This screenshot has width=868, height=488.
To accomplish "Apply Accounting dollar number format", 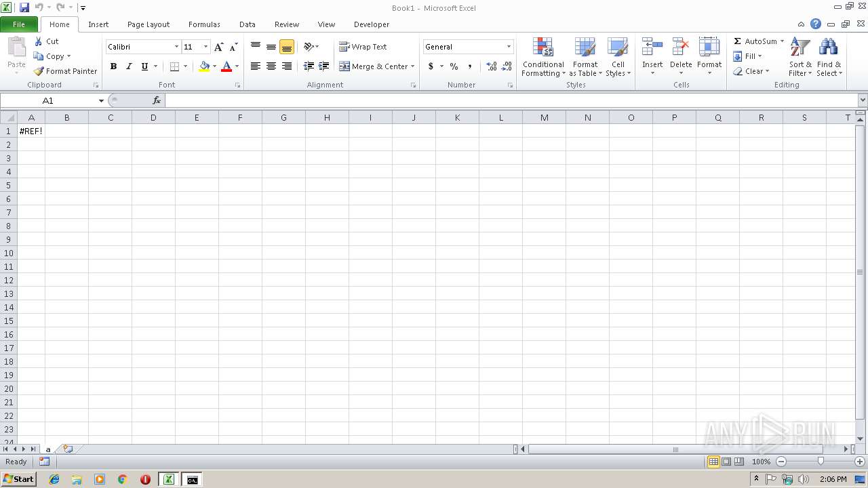I will click(431, 66).
